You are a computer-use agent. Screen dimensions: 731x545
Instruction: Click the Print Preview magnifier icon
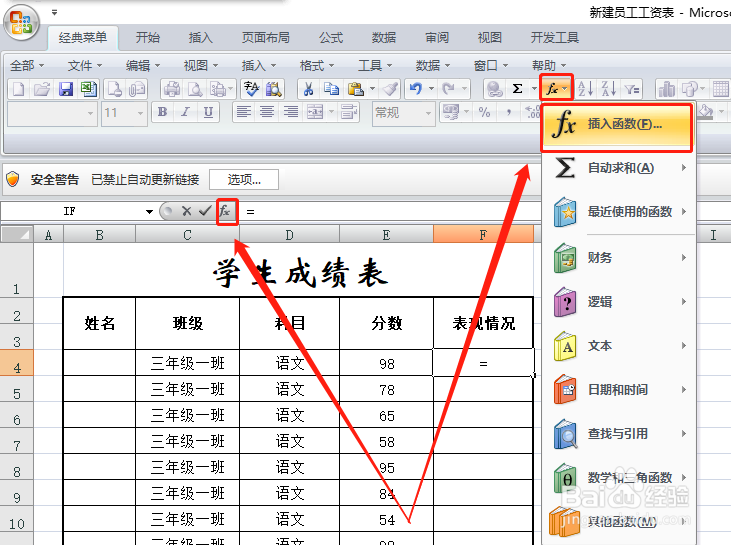point(195,89)
